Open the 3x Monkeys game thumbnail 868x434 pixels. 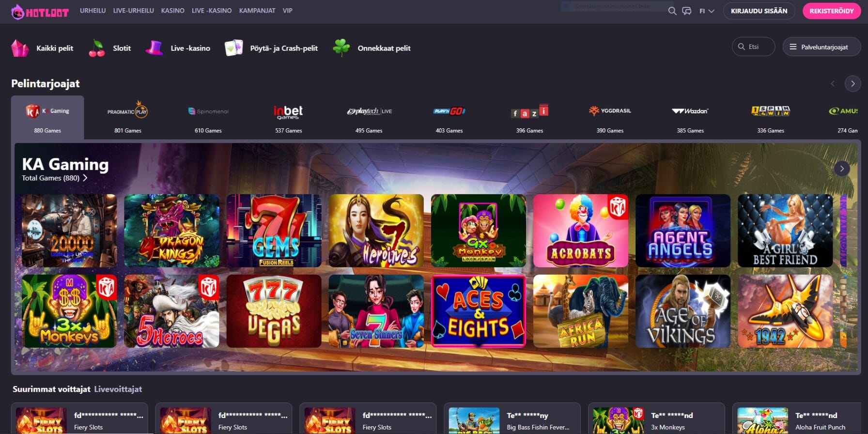tap(69, 311)
